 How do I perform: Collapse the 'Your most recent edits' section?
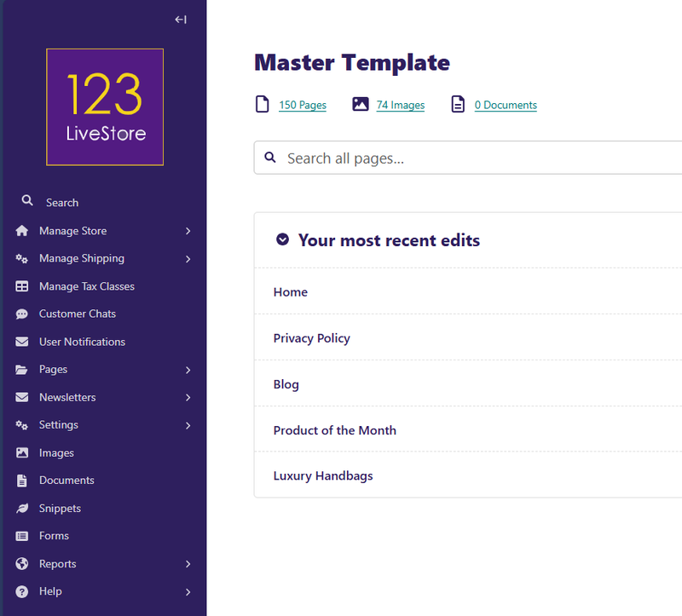(283, 240)
